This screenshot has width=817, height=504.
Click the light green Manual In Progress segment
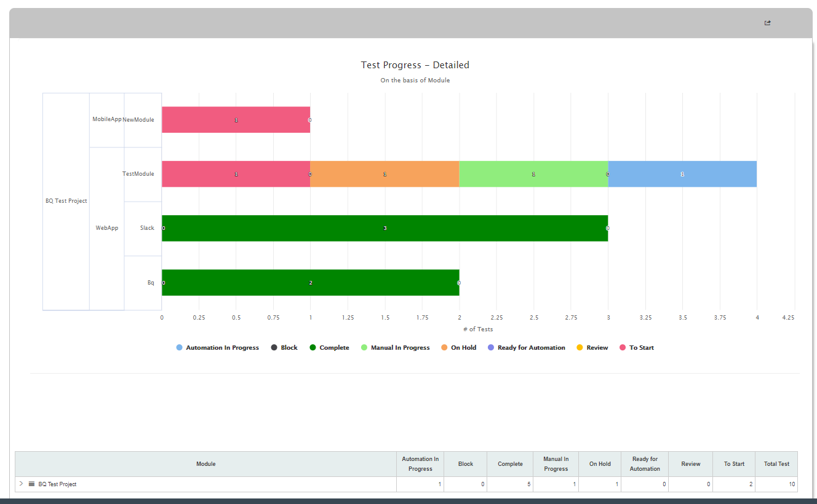(x=533, y=174)
